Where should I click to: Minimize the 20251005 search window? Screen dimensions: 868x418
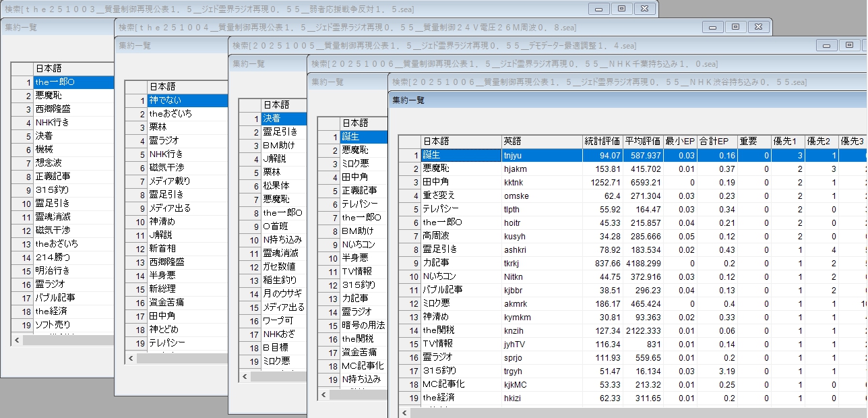click(x=827, y=45)
